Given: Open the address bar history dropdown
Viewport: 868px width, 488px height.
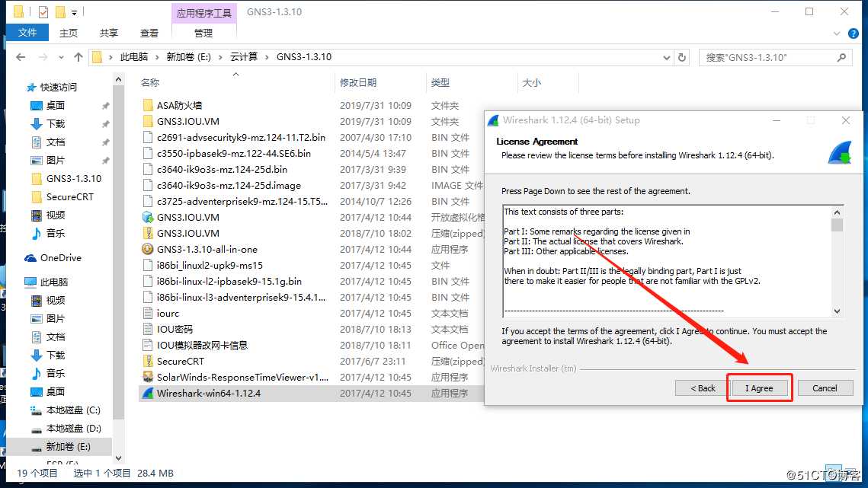Looking at the screenshot, I should (x=667, y=57).
